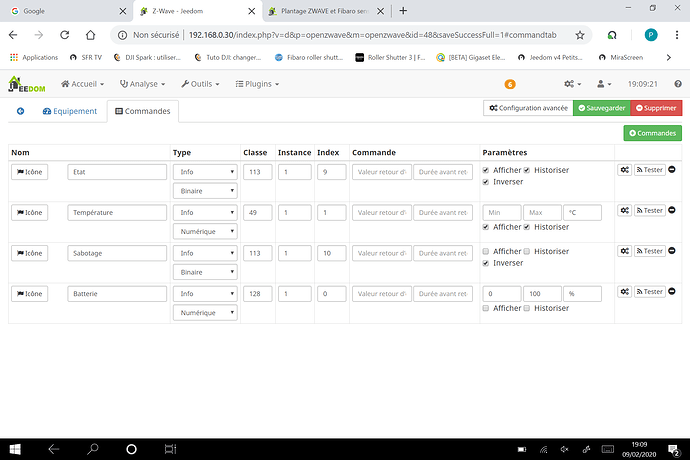Open advanced settings gear for Etat command
This screenshot has width=690, height=460.
pyautogui.click(x=624, y=171)
